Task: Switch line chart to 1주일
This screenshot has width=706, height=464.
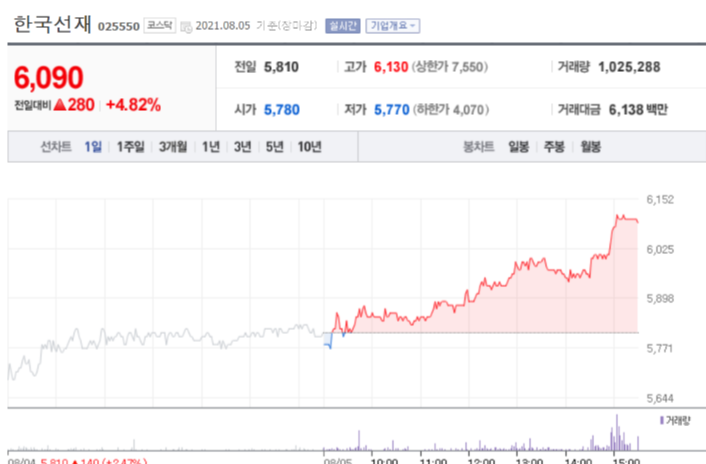Action: pos(131,147)
